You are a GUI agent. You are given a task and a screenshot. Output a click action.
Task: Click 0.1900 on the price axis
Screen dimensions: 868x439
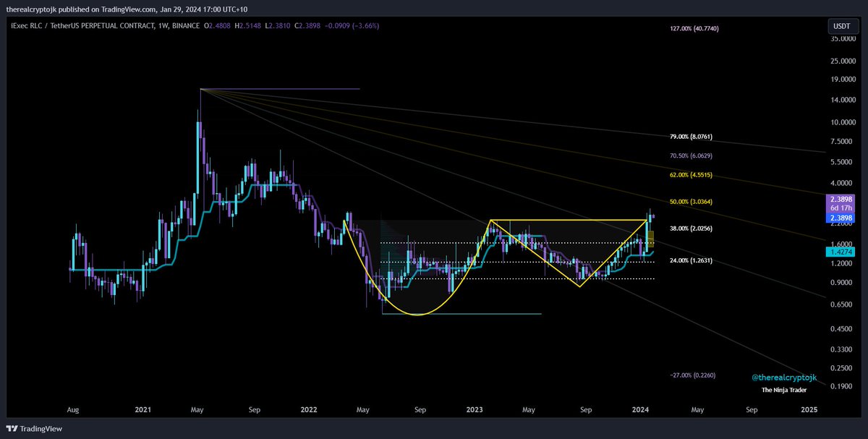click(842, 386)
